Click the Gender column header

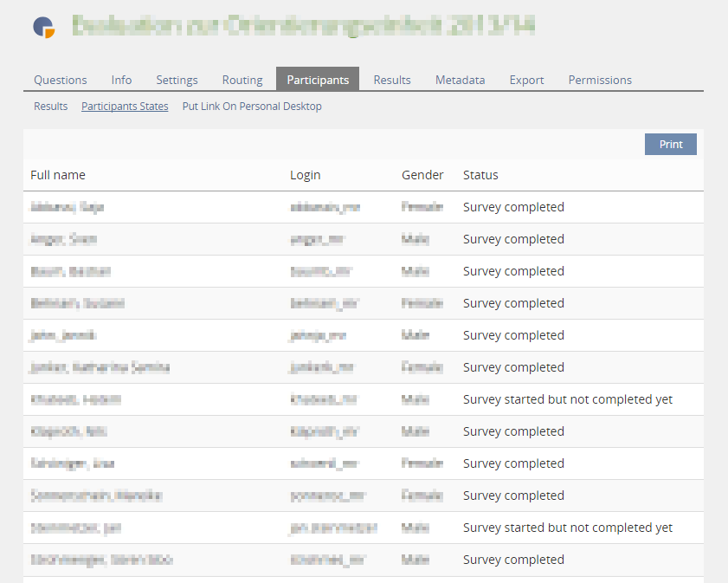[422, 175]
